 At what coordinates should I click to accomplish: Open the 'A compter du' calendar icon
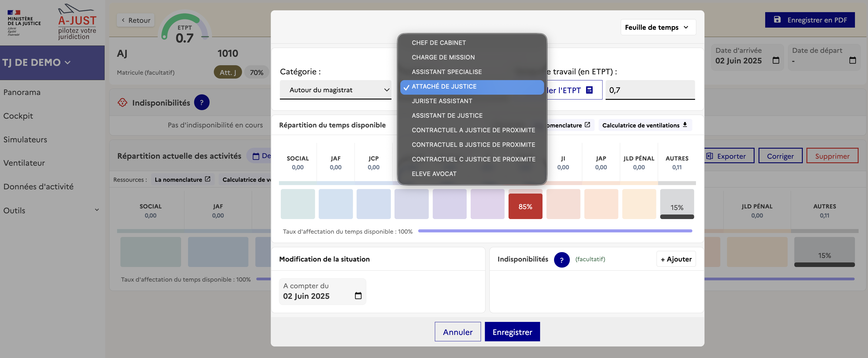pos(358,296)
